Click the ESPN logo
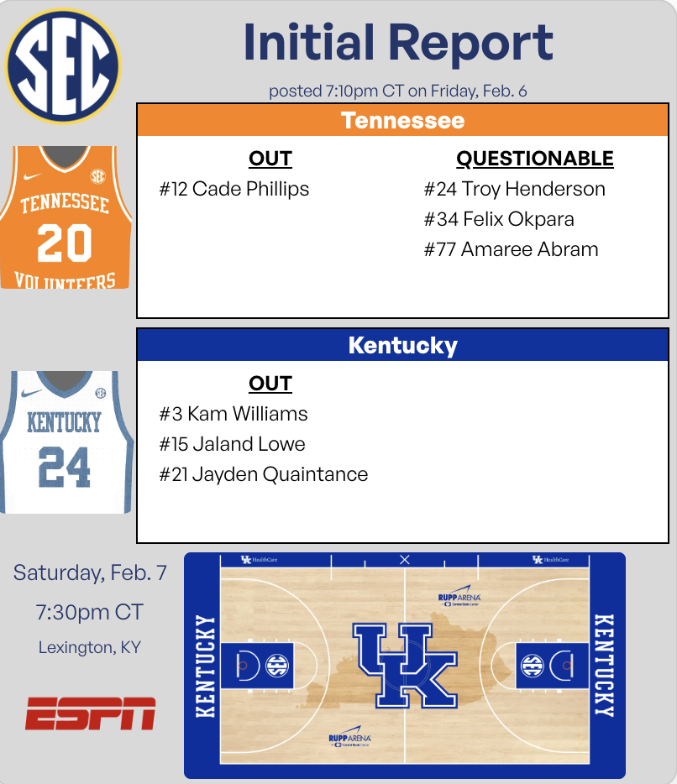This screenshot has width=677, height=784. 90,713
